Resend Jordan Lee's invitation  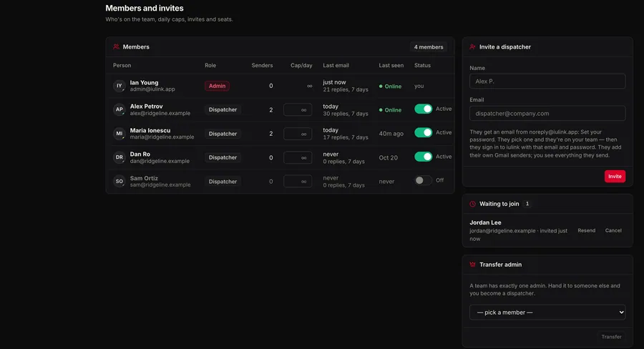pos(587,230)
